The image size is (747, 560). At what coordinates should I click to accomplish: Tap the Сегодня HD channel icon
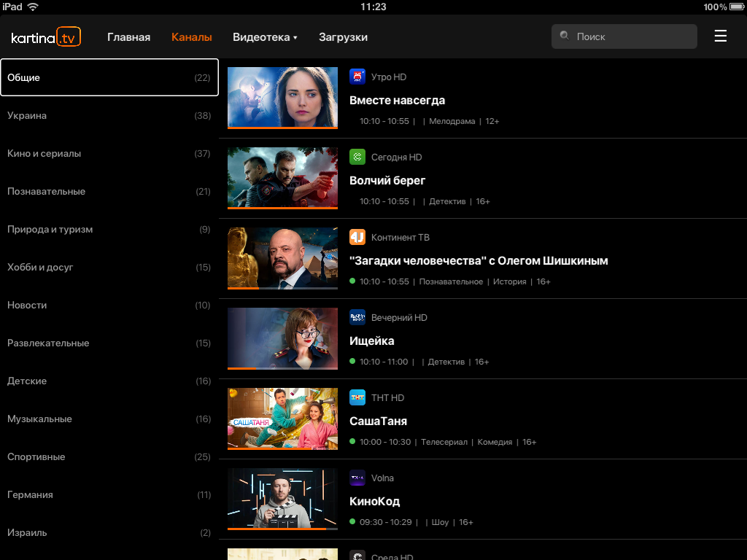[357, 157]
